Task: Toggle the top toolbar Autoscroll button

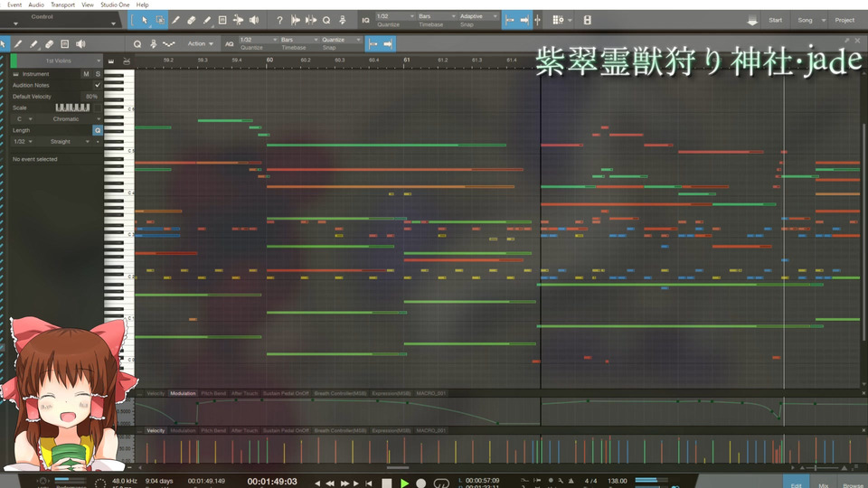Action: pos(524,21)
